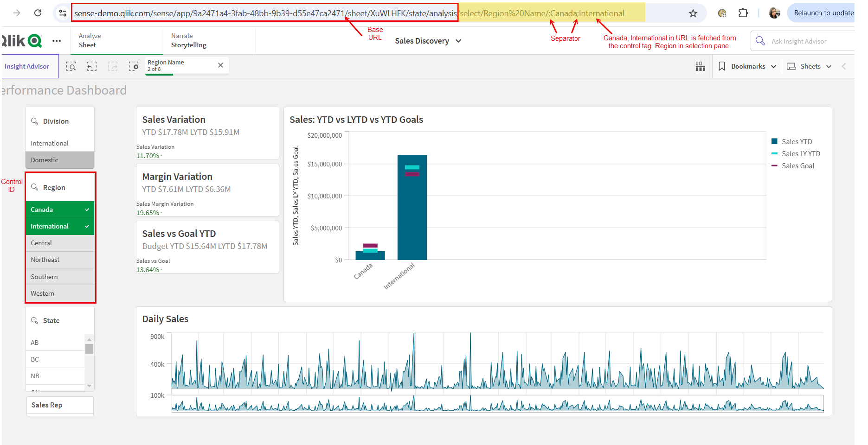The image size is (868, 445).
Task: Select Western region
Action: pyautogui.click(x=60, y=293)
